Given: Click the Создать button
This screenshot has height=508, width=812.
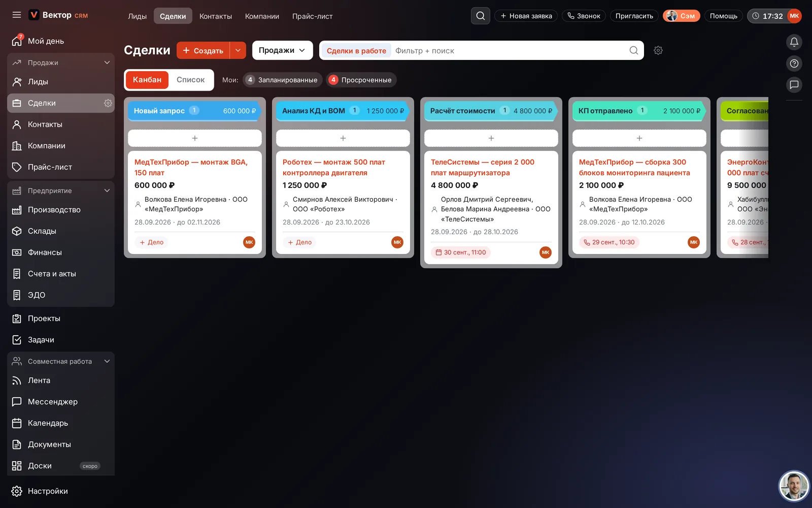Looking at the screenshot, I should pos(203,50).
